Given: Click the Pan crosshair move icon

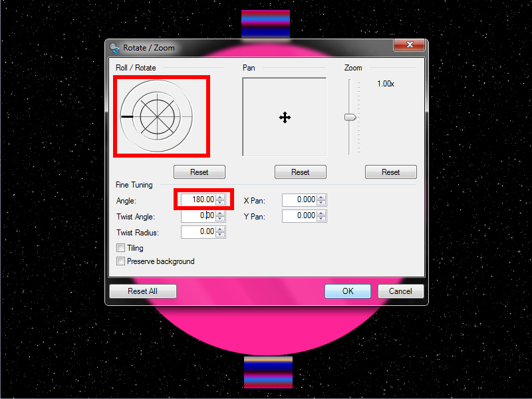Looking at the screenshot, I should pyautogui.click(x=285, y=118).
